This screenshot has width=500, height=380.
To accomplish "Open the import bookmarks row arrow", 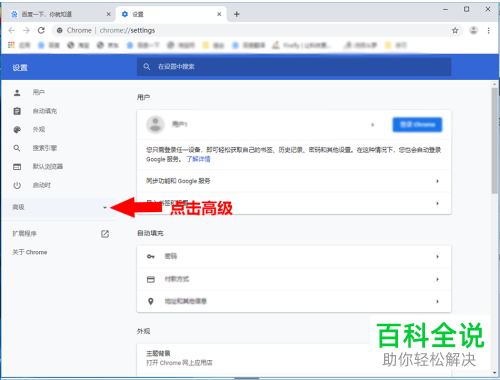I will [437, 203].
